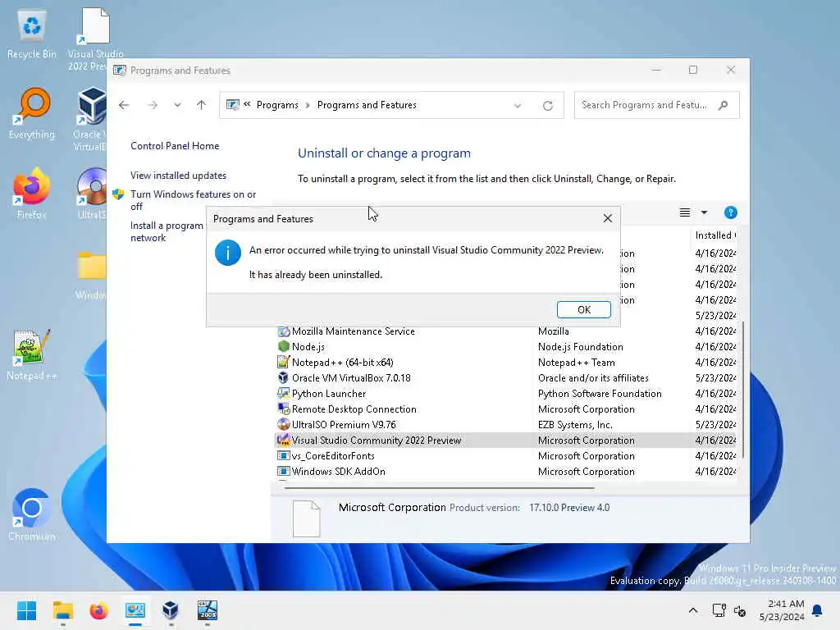The height and width of the screenshot is (630, 840).
Task: Go back using the back arrow
Action: click(x=124, y=105)
